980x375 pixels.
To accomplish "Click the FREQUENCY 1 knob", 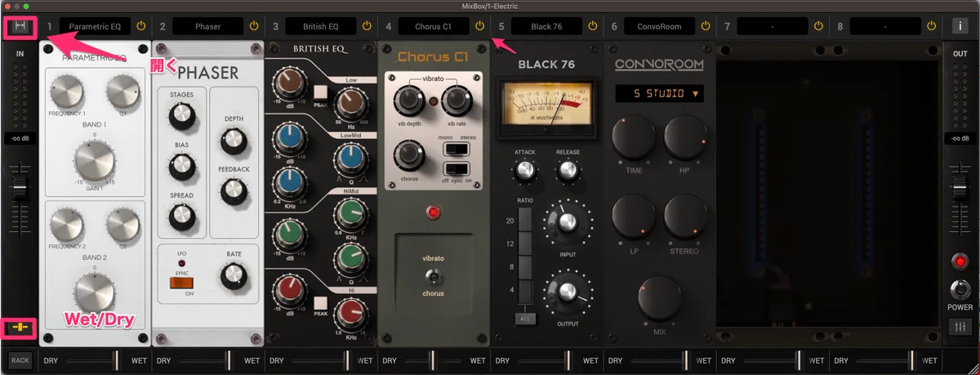I will pos(67,92).
